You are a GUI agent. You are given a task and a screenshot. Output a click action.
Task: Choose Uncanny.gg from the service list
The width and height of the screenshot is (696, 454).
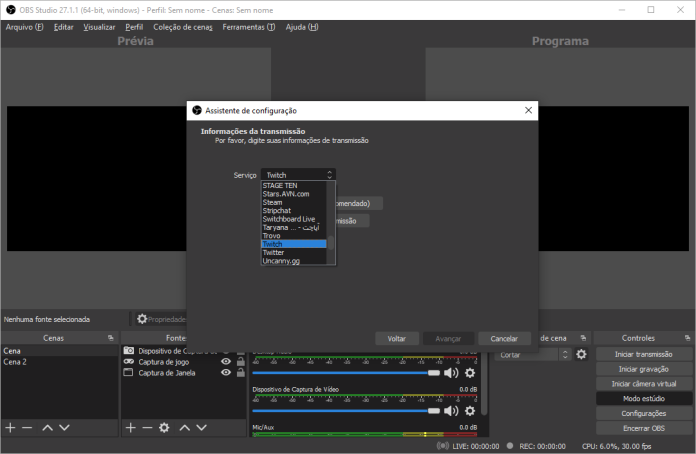click(294, 261)
